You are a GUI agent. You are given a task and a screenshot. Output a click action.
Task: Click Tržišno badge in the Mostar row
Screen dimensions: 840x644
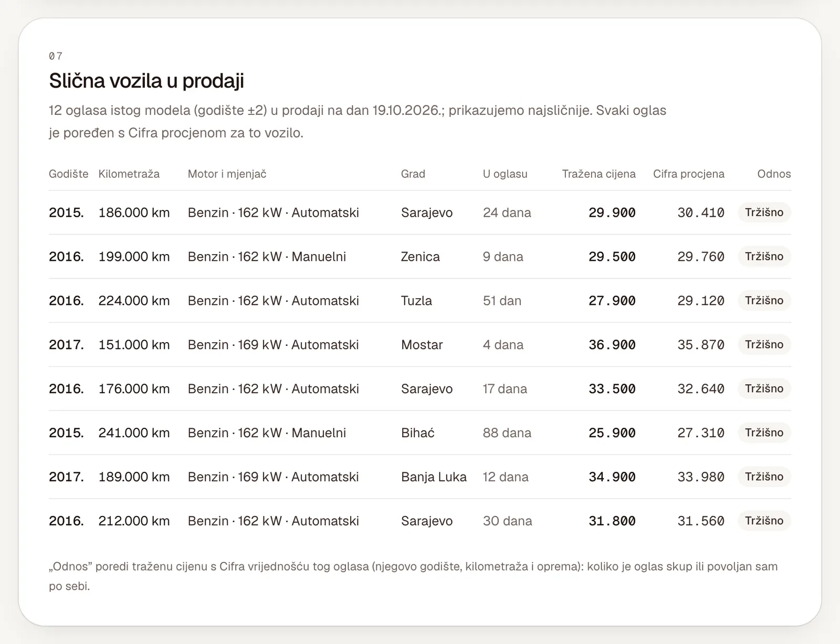[x=764, y=345]
